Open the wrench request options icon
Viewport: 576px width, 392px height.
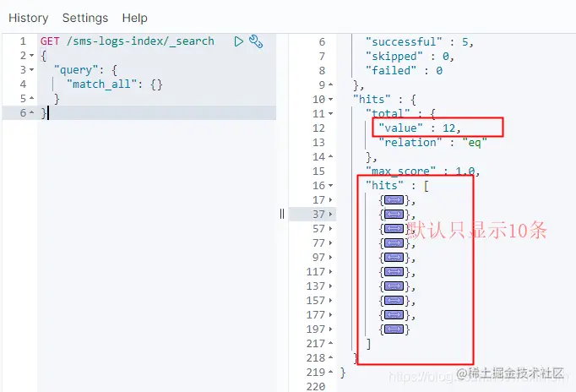click(256, 41)
